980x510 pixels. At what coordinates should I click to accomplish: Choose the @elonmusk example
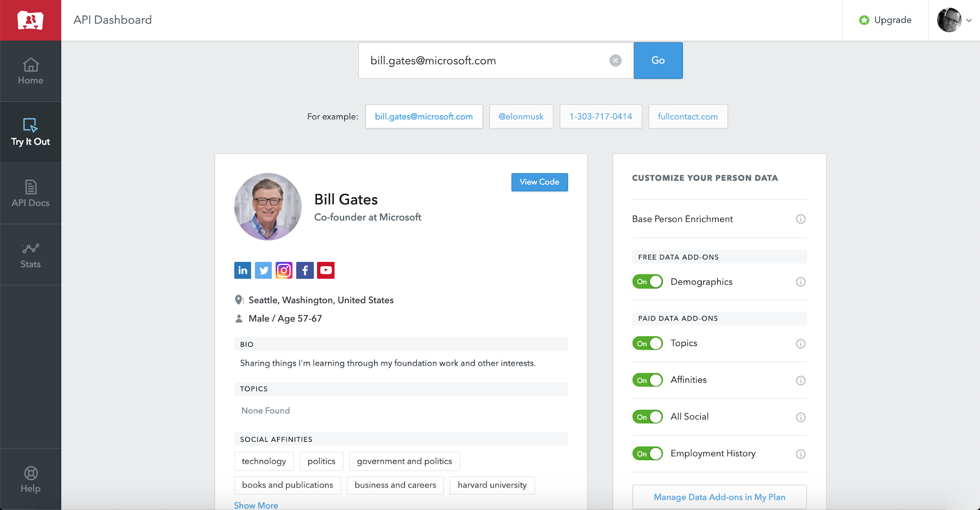point(521,116)
